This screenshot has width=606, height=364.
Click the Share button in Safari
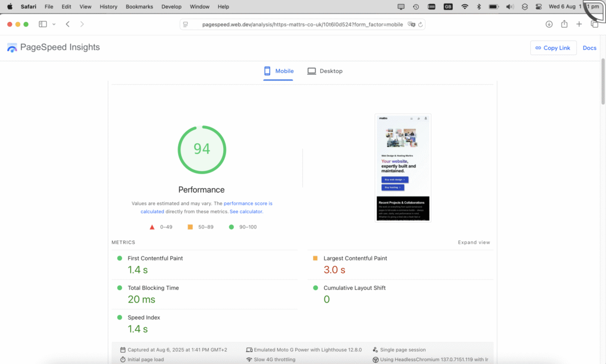click(x=564, y=24)
